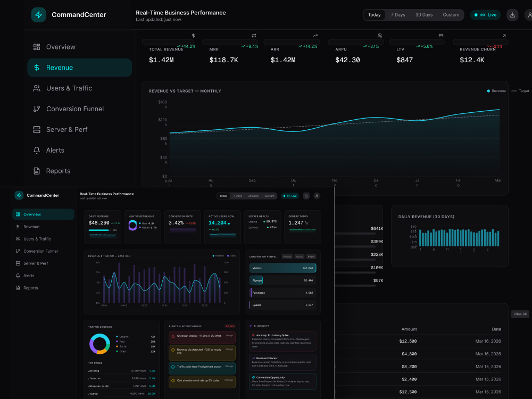532x399 pixels.
Task: Click info icon on Traffic spike alert
Action: pos(173,367)
